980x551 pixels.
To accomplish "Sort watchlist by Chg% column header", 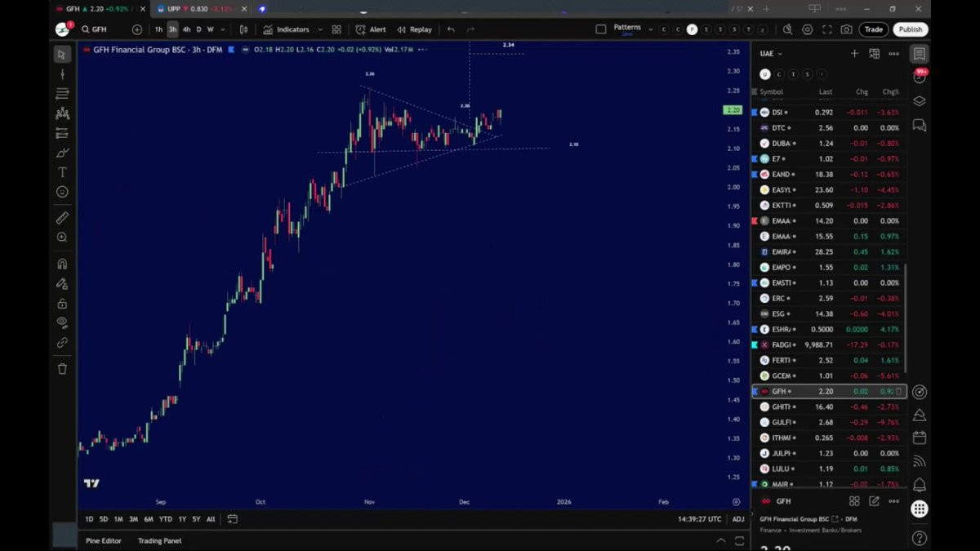I will [x=890, y=92].
